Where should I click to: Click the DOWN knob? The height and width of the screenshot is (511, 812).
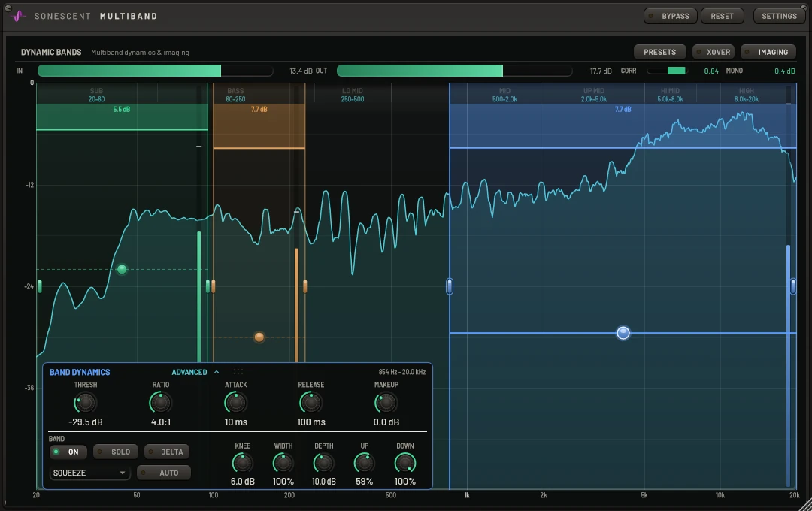pyautogui.click(x=405, y=463)
